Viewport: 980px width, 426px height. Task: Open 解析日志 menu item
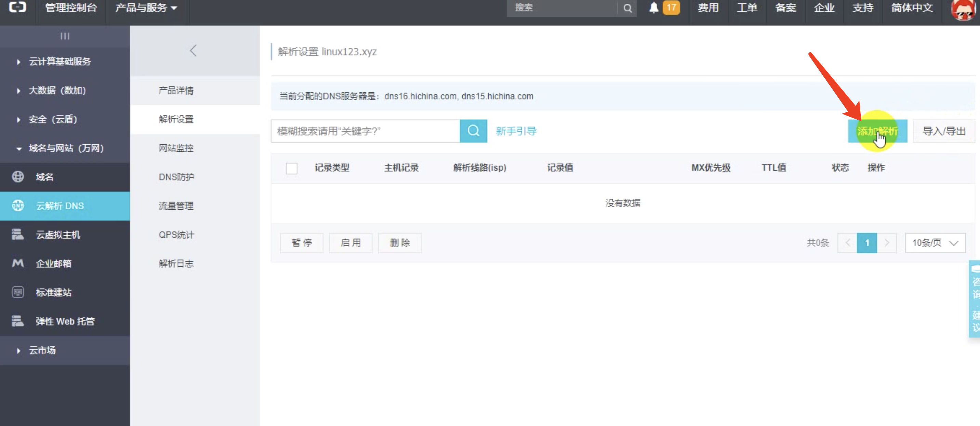click(176, 264)
